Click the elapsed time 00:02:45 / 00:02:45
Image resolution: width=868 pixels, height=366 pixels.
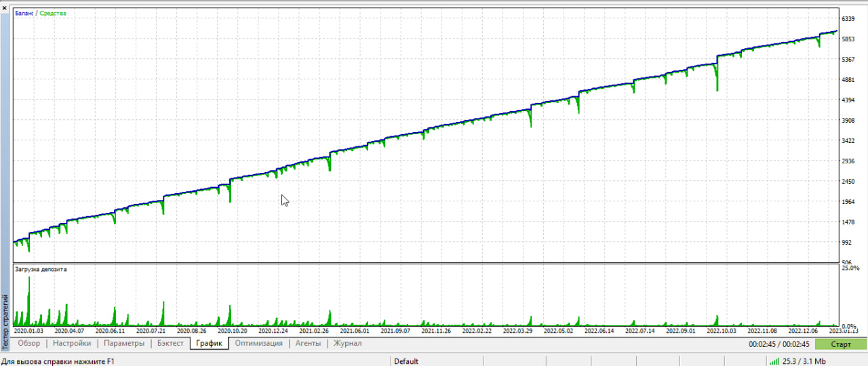click(x=780, y=344)
